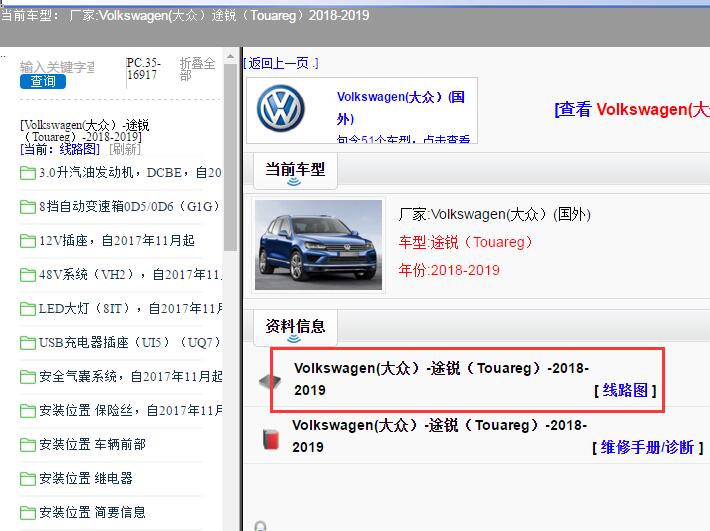Click the 查询 search button
This screenshot has width=710, height=531.
click(x=43, y=81)
